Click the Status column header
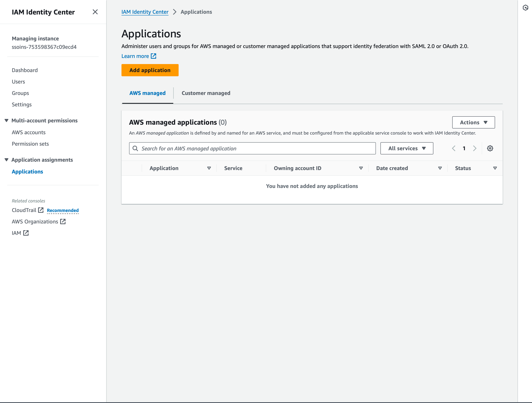 (463, 168)
